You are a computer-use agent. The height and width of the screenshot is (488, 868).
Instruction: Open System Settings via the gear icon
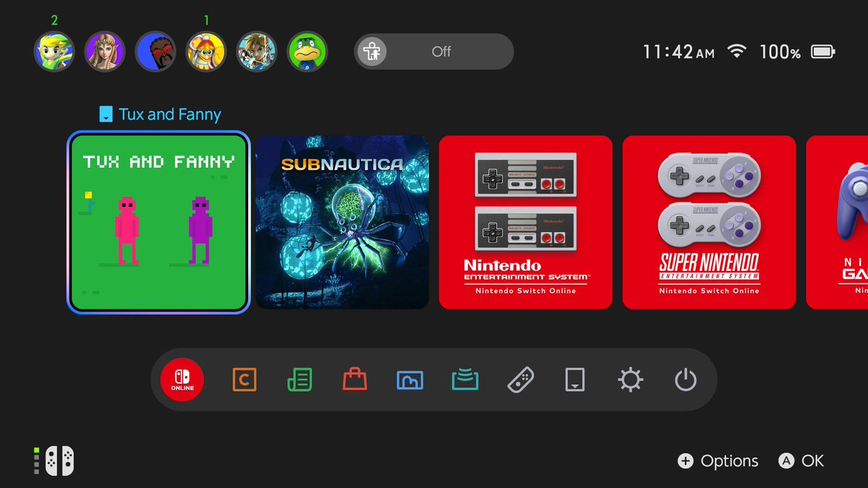tap(630, 379)
